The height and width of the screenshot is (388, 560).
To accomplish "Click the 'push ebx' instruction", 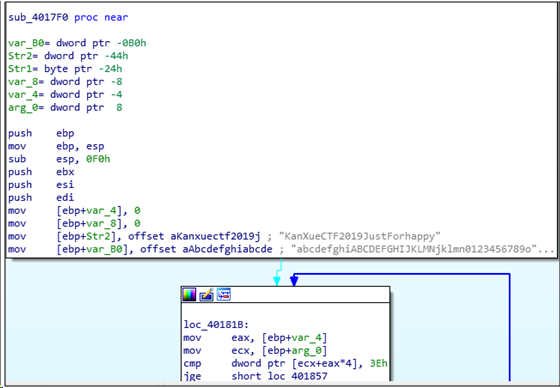I will (41, 172).
